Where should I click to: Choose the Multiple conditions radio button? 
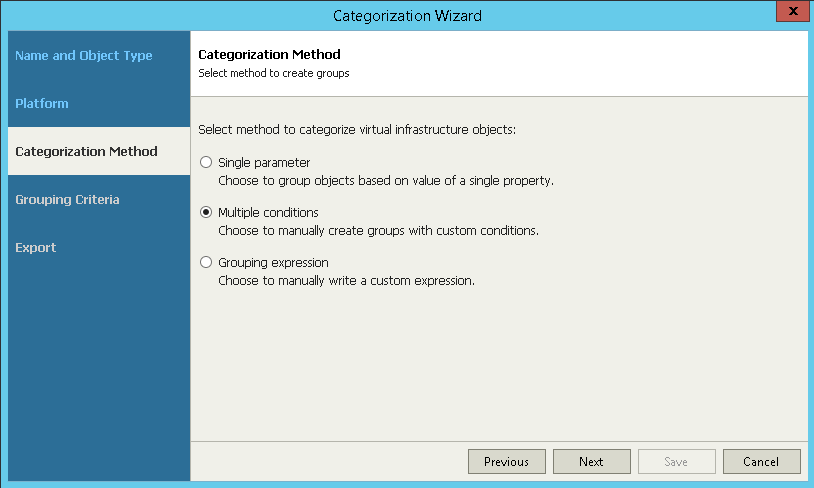pyautogui.click(x=207, y=212)
